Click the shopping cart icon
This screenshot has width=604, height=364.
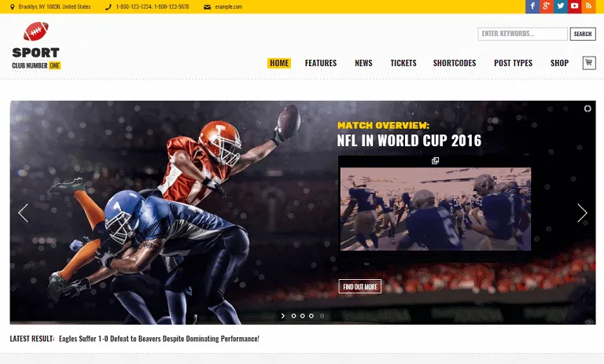589,63
